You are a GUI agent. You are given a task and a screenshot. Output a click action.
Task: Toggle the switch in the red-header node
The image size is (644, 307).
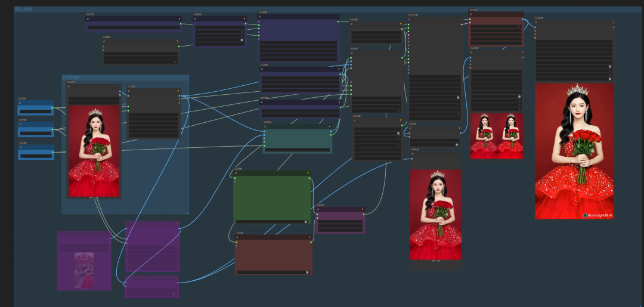pos(519,26)
